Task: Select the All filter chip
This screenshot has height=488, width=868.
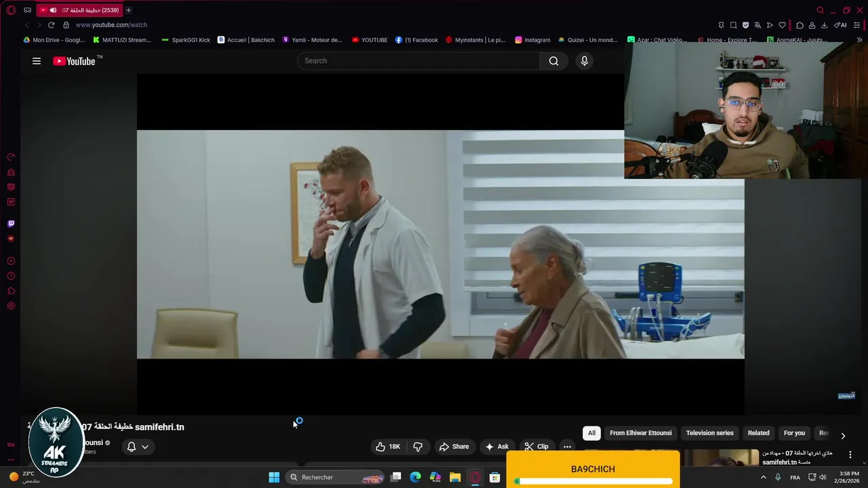Action: (591, 433)
